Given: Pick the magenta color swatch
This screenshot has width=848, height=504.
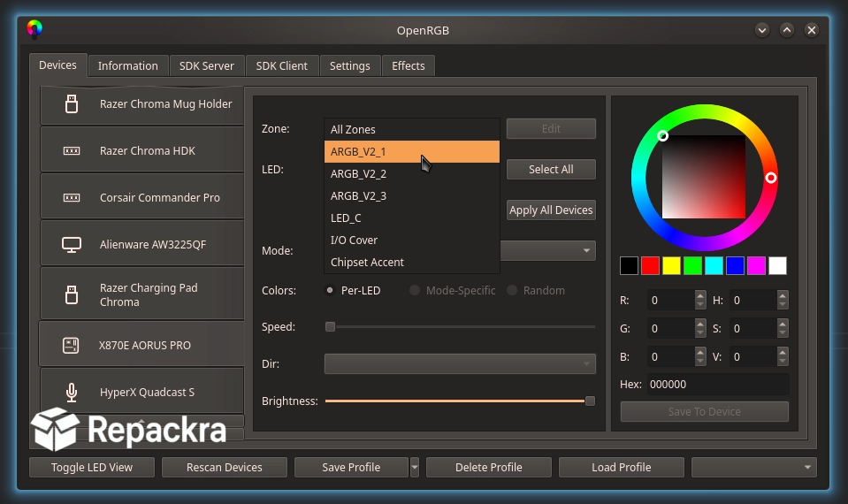Looking at the screenshot, I should (756, 265).
